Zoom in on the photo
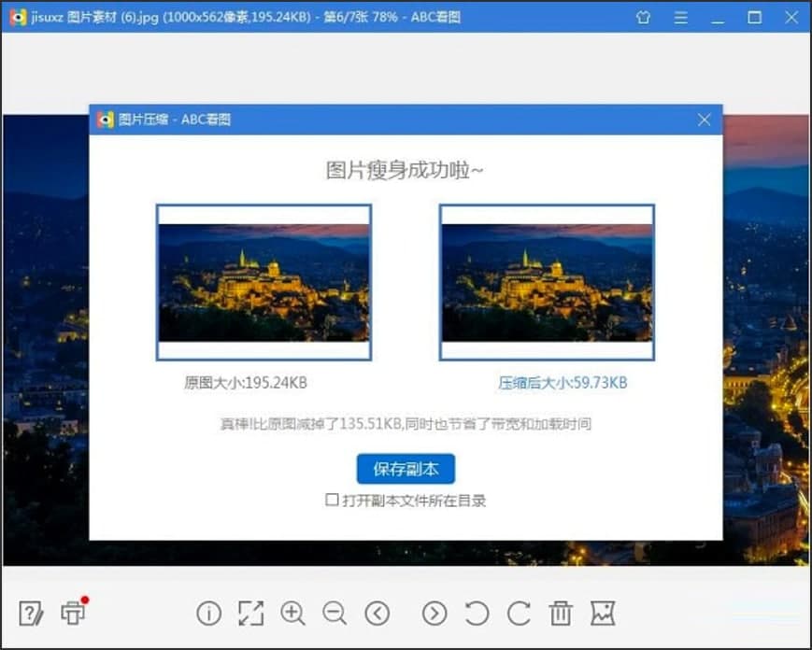The image size is (812, 650). tap(293, 614)
